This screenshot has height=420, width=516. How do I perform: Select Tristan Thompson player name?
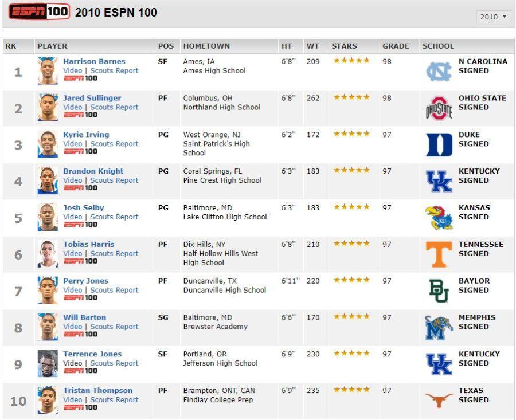97,390
